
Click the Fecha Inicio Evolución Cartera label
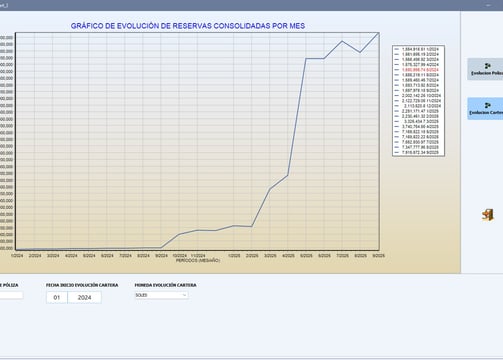[82, 285]
